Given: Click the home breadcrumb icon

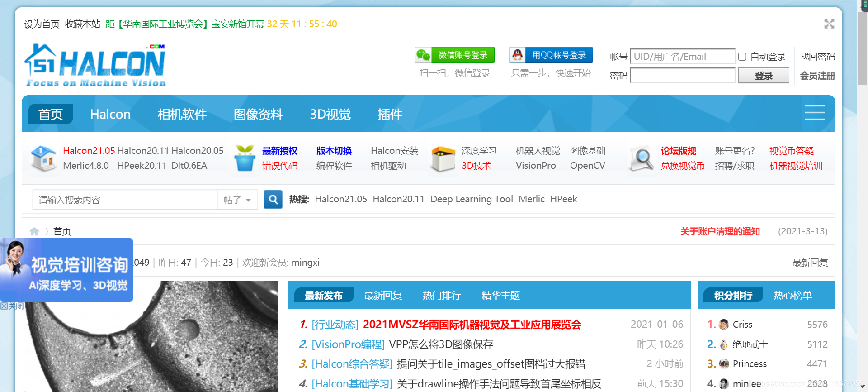Looking at the screenshot, I should click(x=34, y=231).
